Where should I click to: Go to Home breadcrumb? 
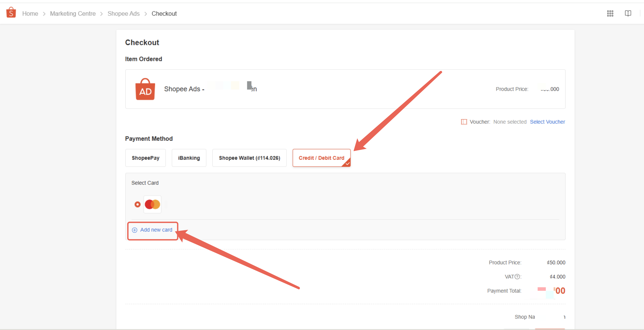(30, 14)
